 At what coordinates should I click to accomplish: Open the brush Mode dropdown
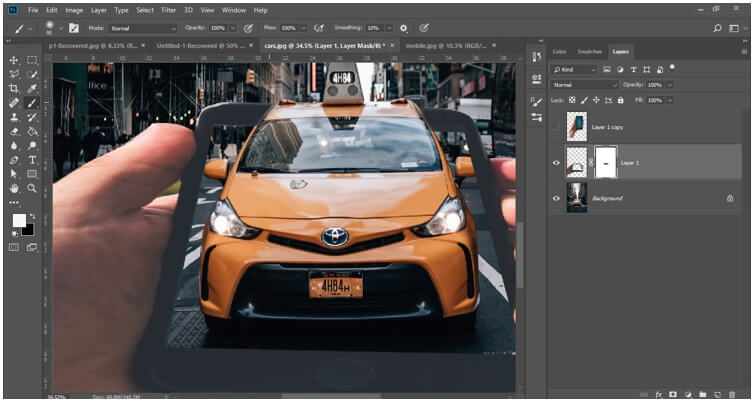(x=143, y=28)
